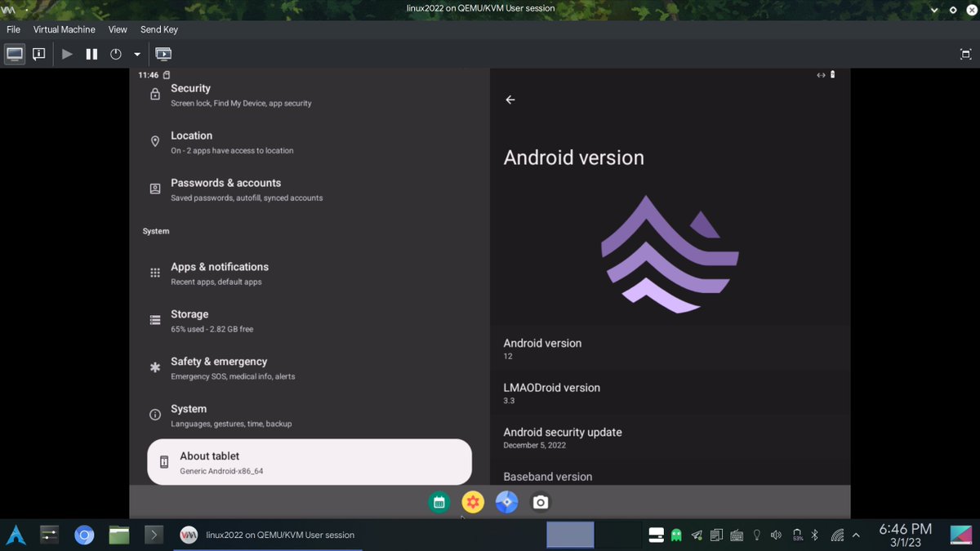Click the About tablet device icon
Image resolution: width=980 pixels, height=551 pixels.
coord(163,462)
